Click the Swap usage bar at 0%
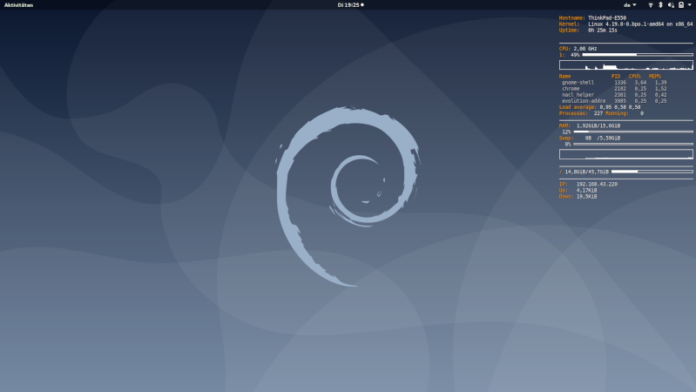Screen dimensions: 696x392 click(633, 144)
